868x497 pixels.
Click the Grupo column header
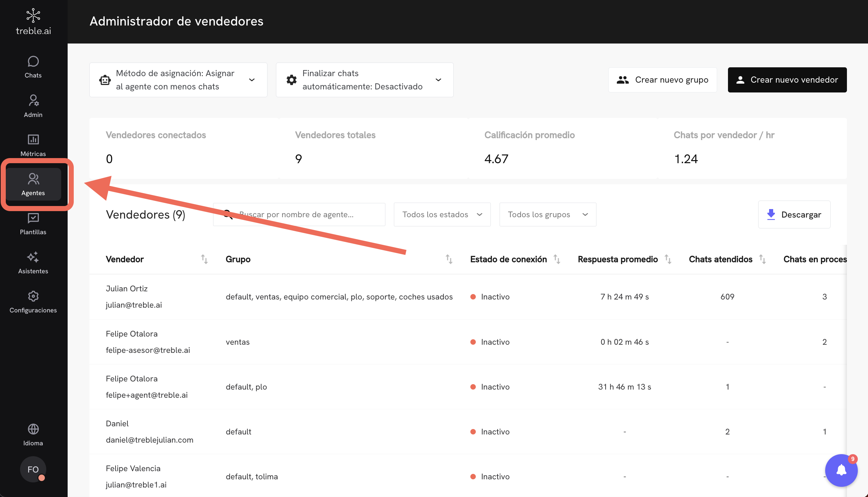point(238,259)
